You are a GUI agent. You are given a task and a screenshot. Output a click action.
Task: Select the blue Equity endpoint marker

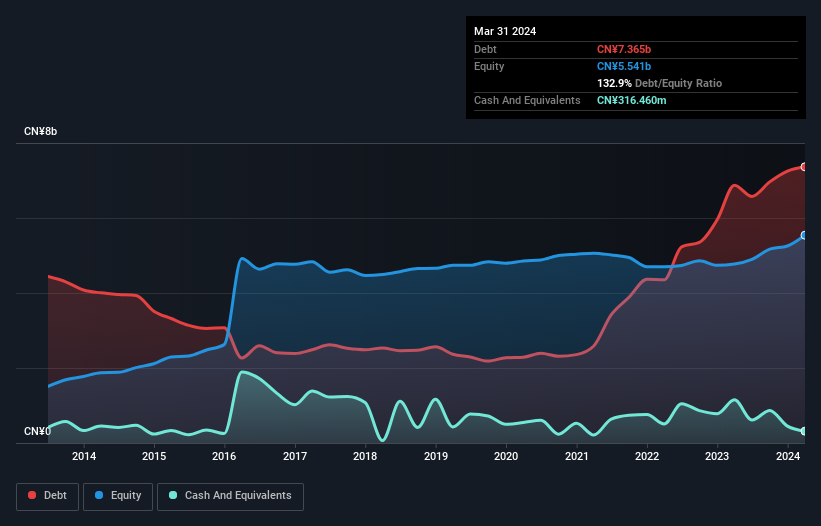[x=804, y=236]
